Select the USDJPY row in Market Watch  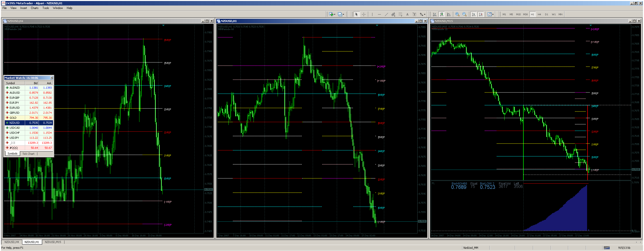pyautogui.click(x=29, y=138)
